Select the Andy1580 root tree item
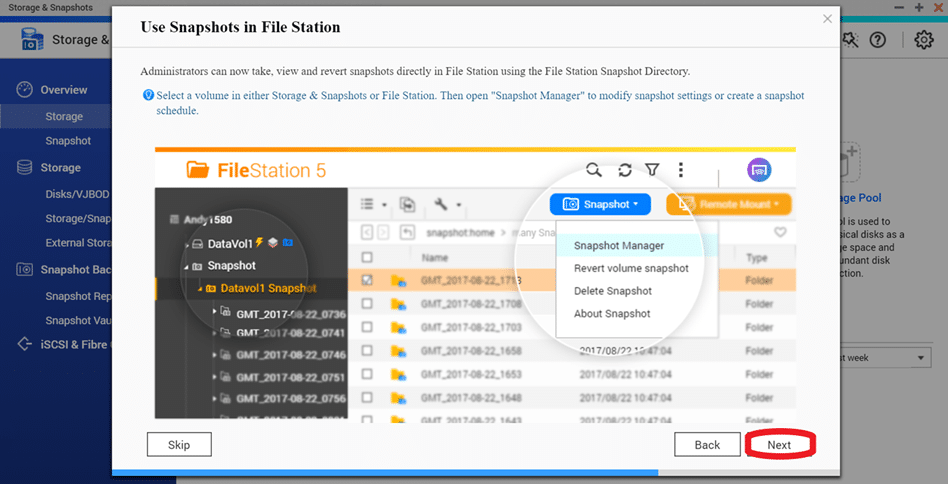Viewport: 948px width, 484px height. (208, 220)
